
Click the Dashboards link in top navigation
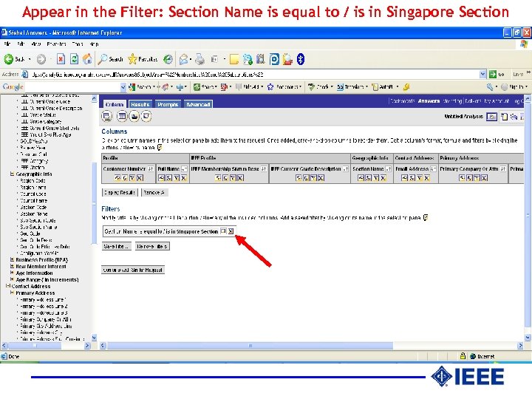click(402, 100)
